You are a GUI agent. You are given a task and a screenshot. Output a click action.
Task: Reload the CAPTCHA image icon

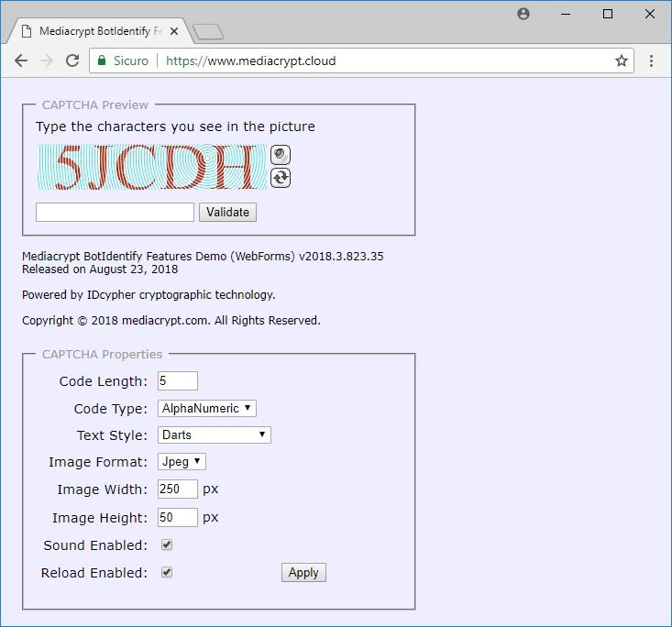point(281,178)
